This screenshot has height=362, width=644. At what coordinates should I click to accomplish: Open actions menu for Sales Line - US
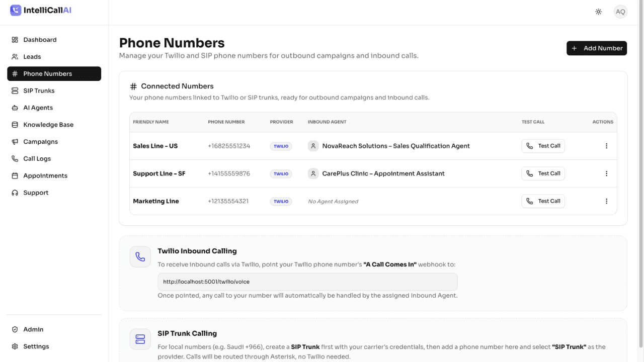[x=606, y=146]
